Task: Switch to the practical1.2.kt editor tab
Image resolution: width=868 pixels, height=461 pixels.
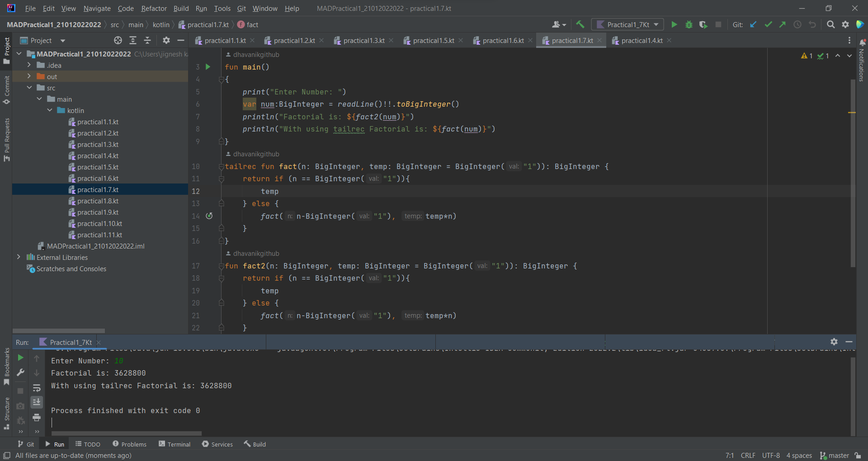Action: click(294, 40)
